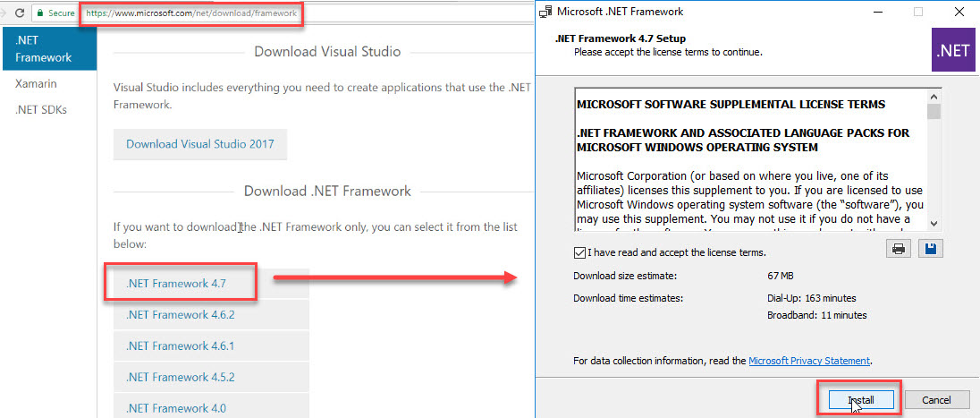The width and height of the screenshot is (980, 418).
Task: Click the 'Dial-Up: 163 minutes' estimate
Action: pyautogui.click(x=811, y=298)
